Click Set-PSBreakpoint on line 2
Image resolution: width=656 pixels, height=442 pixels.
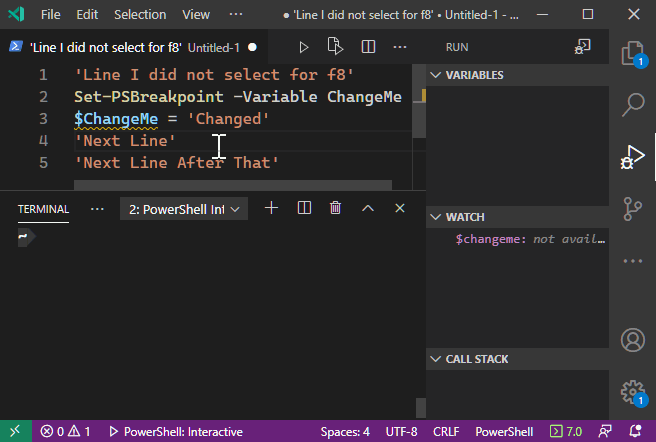tap(149, 97)
